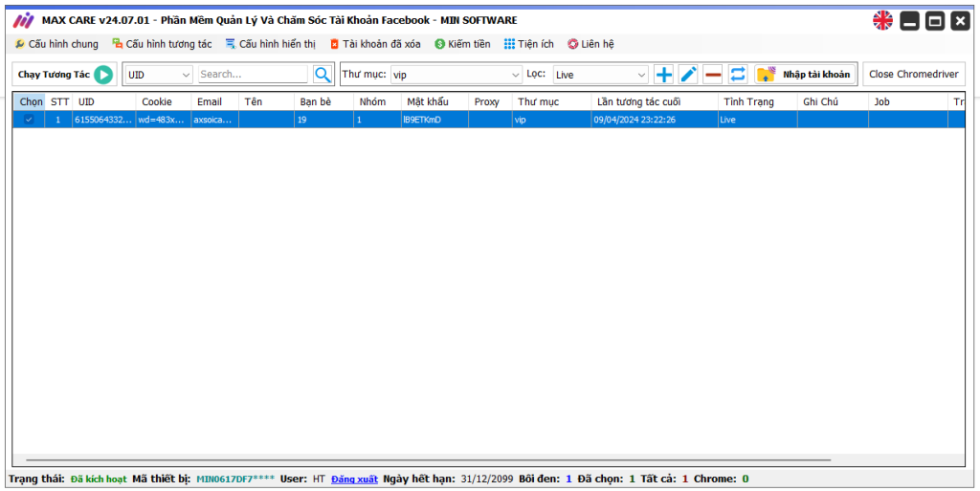
Task: Click the Live status cell in row 1
Action: pos(758,120)
